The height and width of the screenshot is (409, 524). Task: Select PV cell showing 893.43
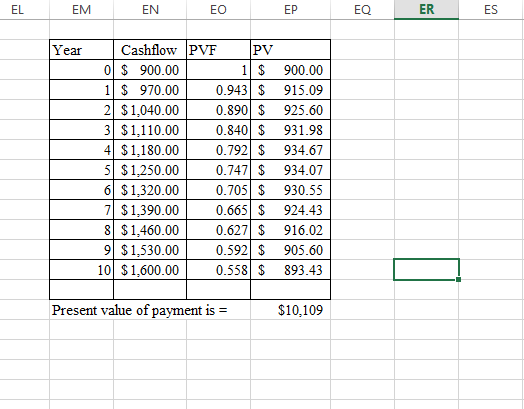(x=290, y=270)
